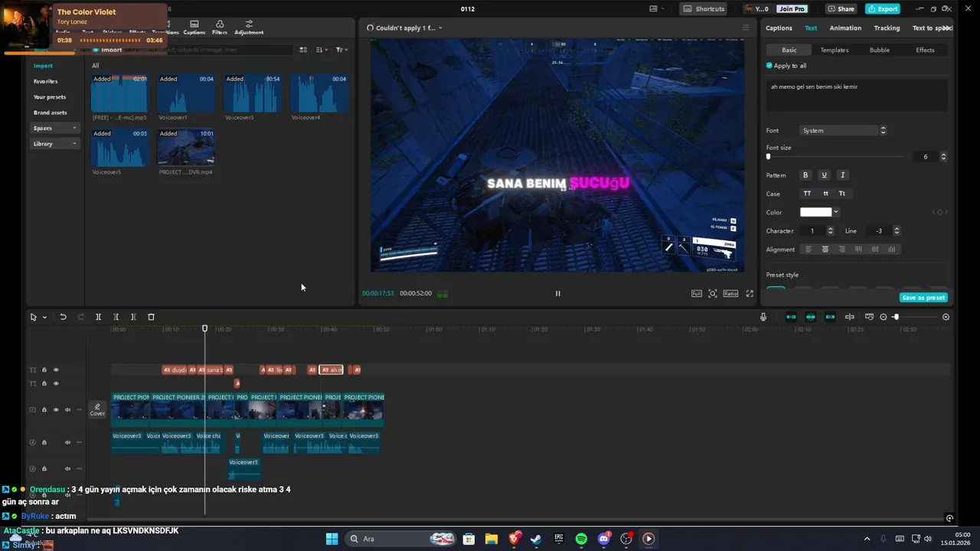Viewport: 980px width, 551px height.
Task: Click the preview axis align icon in timeline toolbar
Action: (x=849, y=317)
